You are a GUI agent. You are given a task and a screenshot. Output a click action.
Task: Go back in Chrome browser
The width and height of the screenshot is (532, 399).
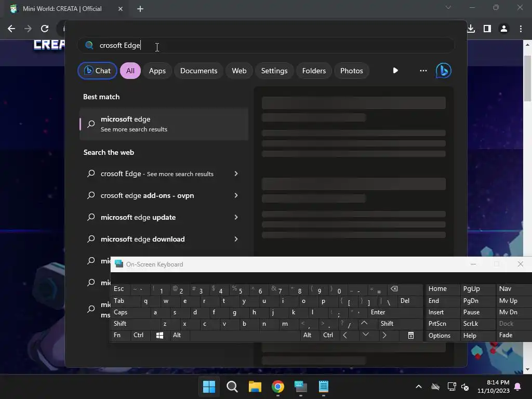tap(11, 29)
